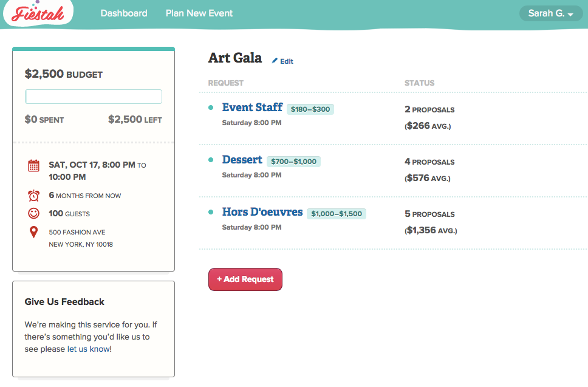The image size is (588, 387).
Task: Click the $700–$1,000 price range tag
Action: coord(293,162)
